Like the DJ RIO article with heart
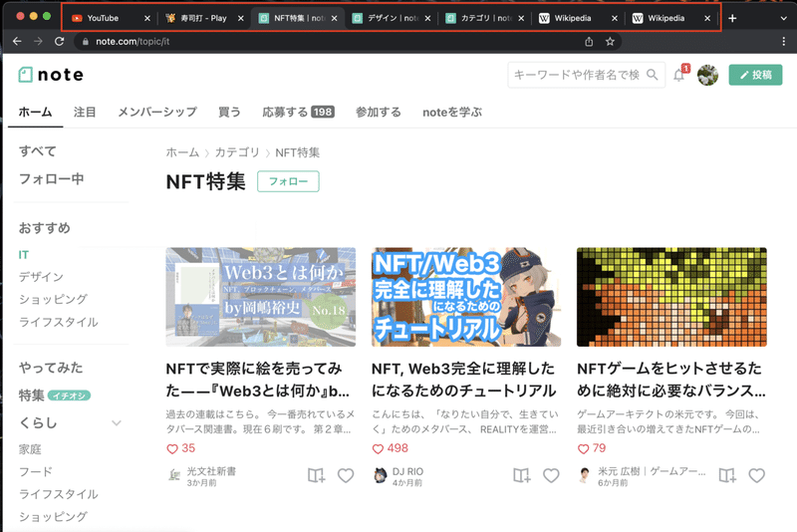Screen dimensions: 797x532 tap(551, 475)
